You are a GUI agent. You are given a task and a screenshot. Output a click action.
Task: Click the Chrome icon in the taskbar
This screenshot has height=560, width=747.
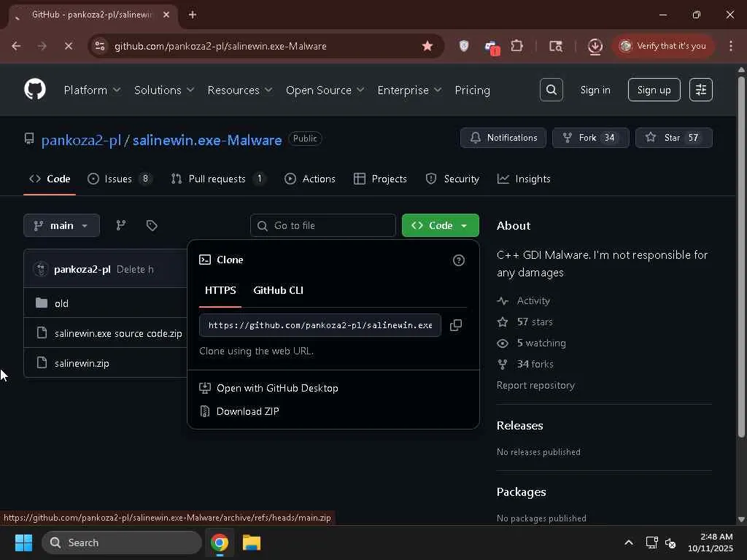pos(220,542)
